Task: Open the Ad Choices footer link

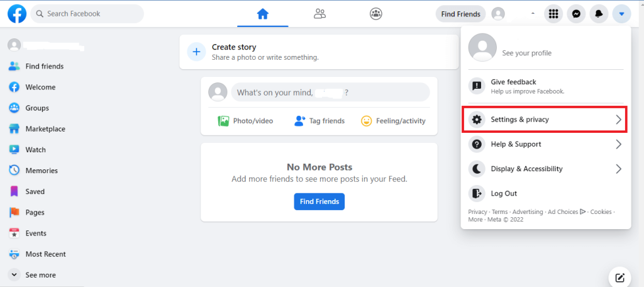Action: coord(567,211)
